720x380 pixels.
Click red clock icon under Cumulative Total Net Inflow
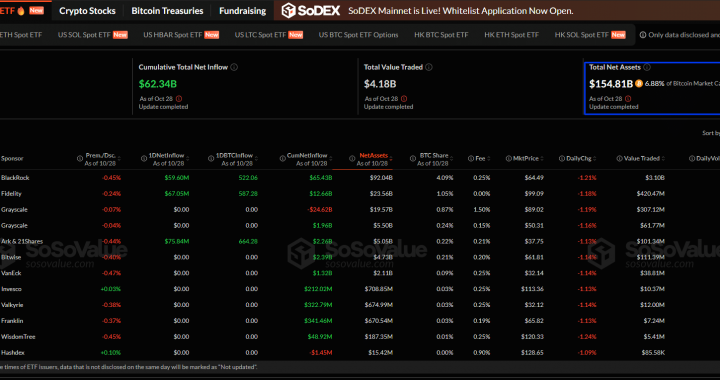click(x=179, y=99)
